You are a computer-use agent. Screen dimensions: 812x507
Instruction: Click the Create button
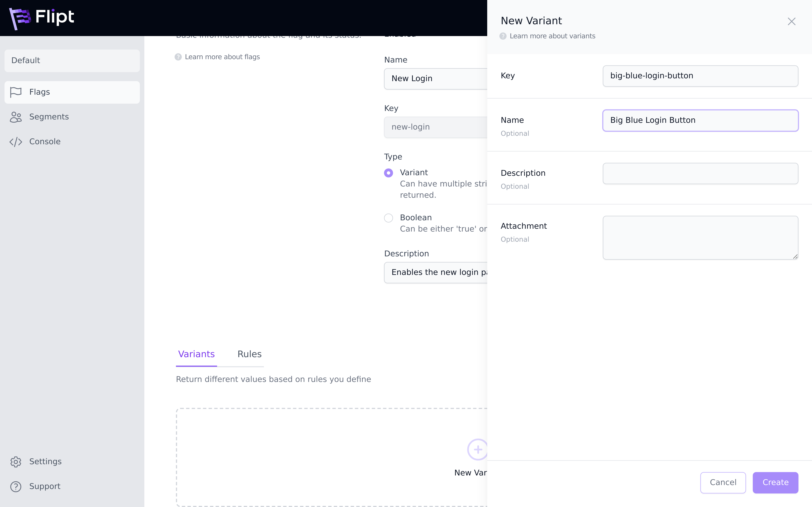coord(775,482)
